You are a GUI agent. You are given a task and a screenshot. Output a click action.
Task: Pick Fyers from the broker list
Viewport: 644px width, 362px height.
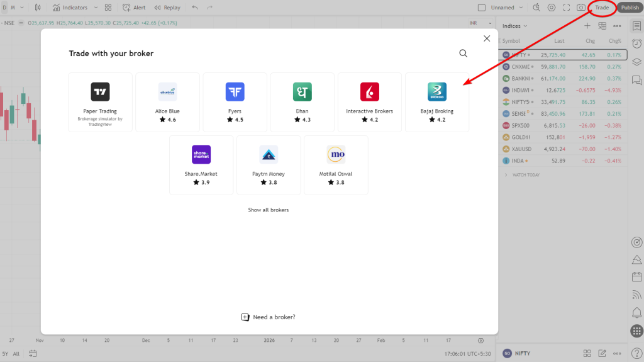(235, 102)
